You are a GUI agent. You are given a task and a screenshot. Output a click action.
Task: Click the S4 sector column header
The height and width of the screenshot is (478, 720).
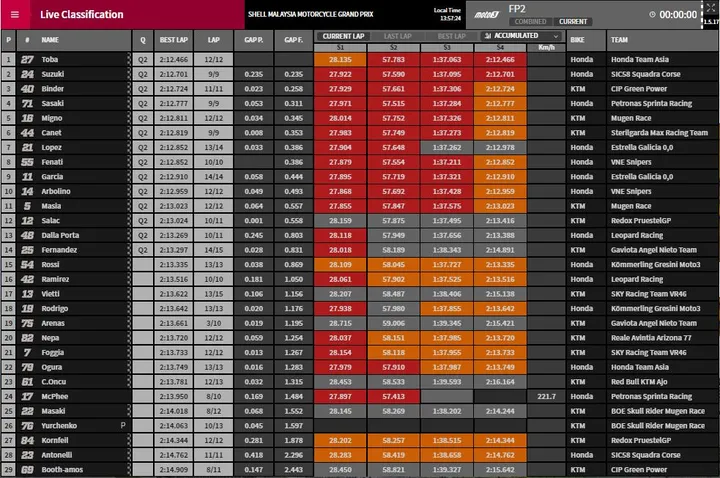point(500,47)
